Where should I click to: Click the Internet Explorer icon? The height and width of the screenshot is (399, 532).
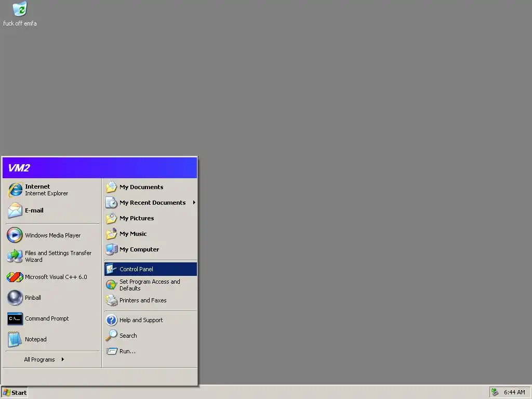[15, 190]
